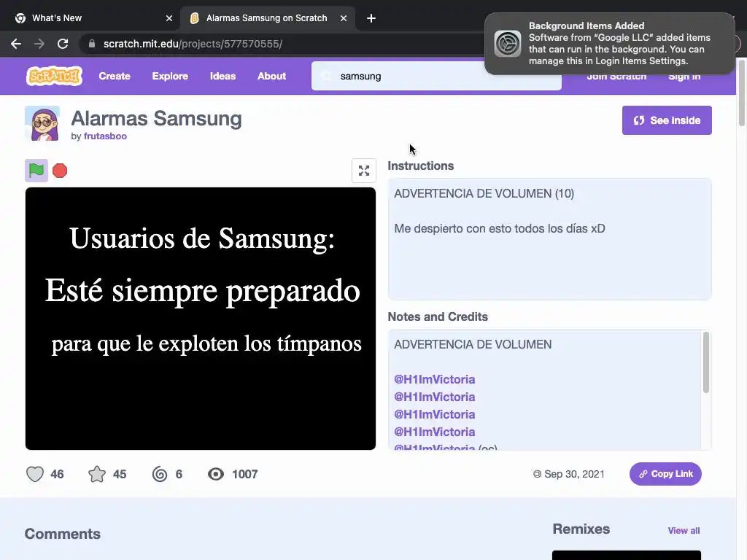Click the project stage player

201,319
